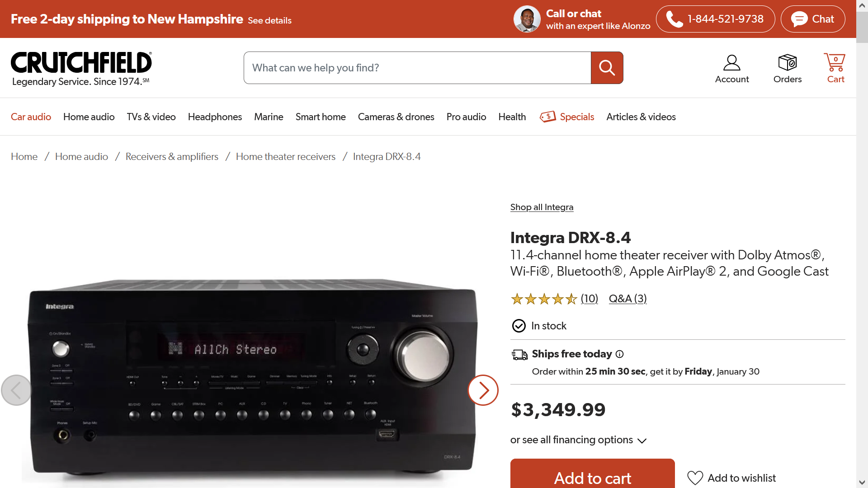868x488 pixels.
Task: Select the Headphones navigation item
Action: [x=215, y=117]
